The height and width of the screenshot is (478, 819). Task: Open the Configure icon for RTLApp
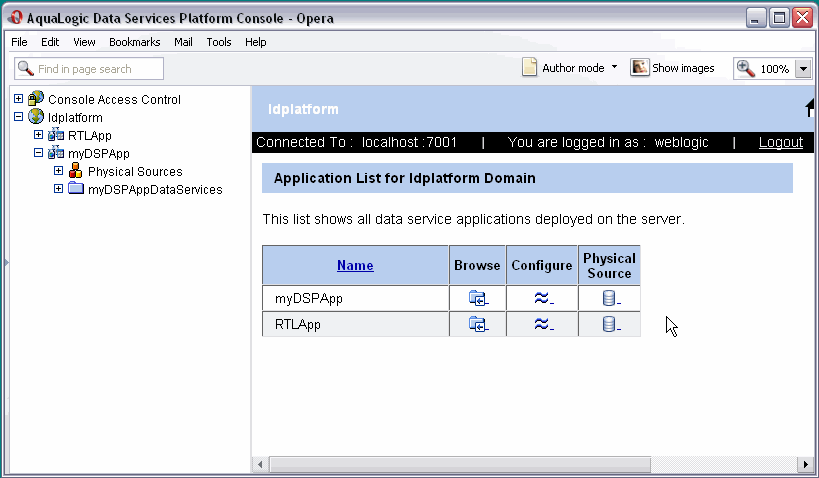coord(543,324)
